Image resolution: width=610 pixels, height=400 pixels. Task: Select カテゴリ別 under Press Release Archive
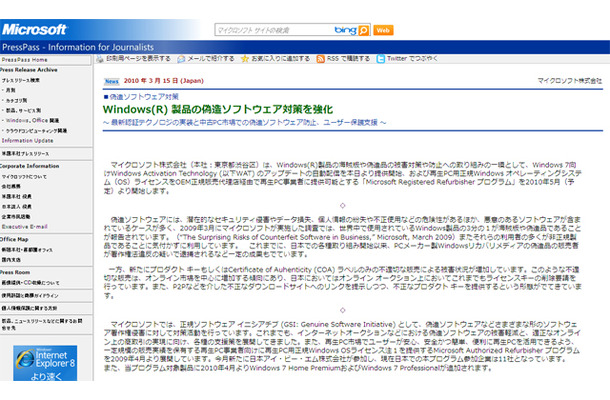point(16,100)
